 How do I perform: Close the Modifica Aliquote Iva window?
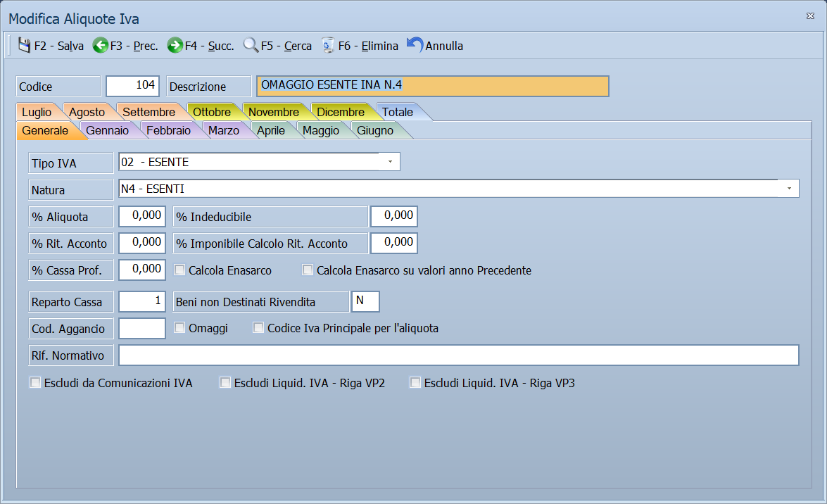811,15
